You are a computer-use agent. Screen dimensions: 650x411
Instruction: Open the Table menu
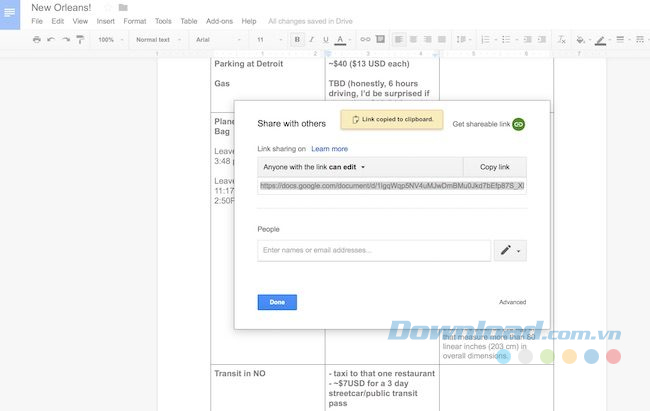tap(189, 21)
